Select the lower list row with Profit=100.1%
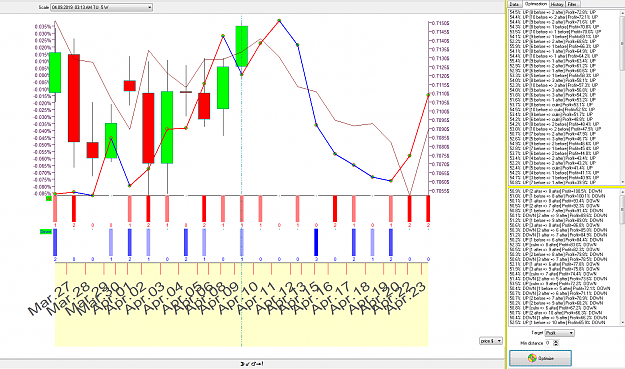The height and width of the screenshot is (369, 625). (x=564, y=196)
